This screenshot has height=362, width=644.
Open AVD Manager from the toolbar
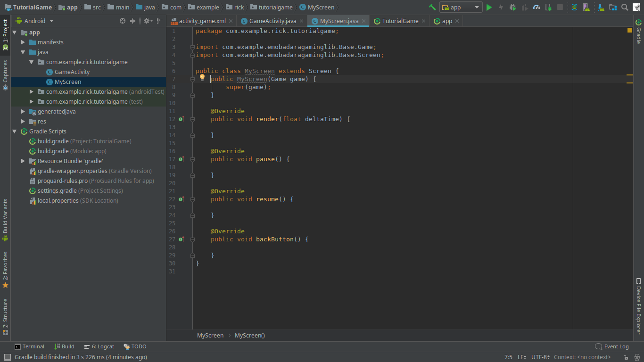pyautogui.click(x=586, y=7)
